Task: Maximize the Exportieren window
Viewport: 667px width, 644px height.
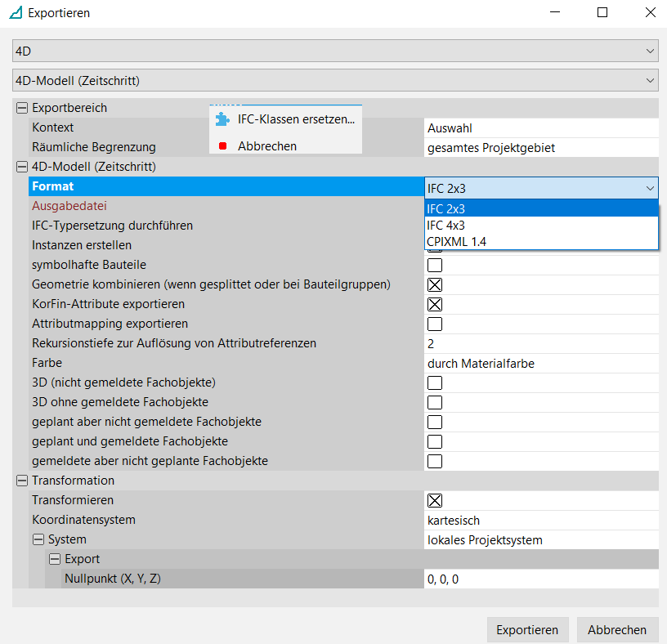Action: click(x=602, y=13)
